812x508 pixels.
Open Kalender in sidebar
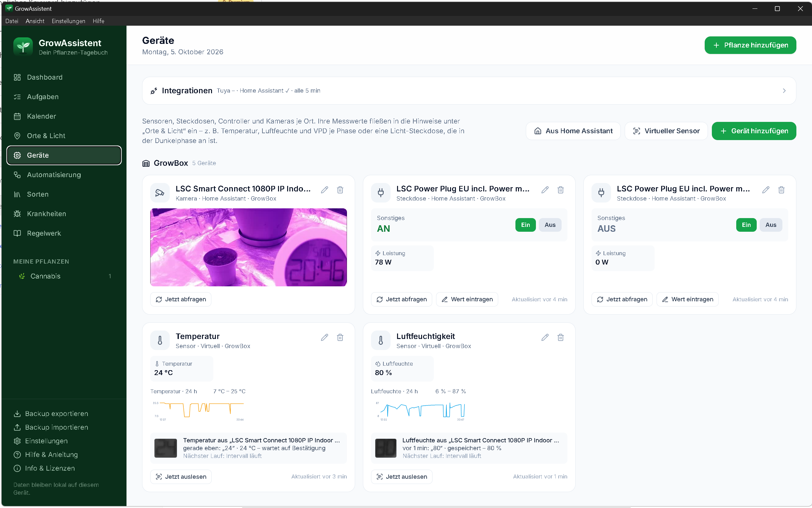coord(64,116)
